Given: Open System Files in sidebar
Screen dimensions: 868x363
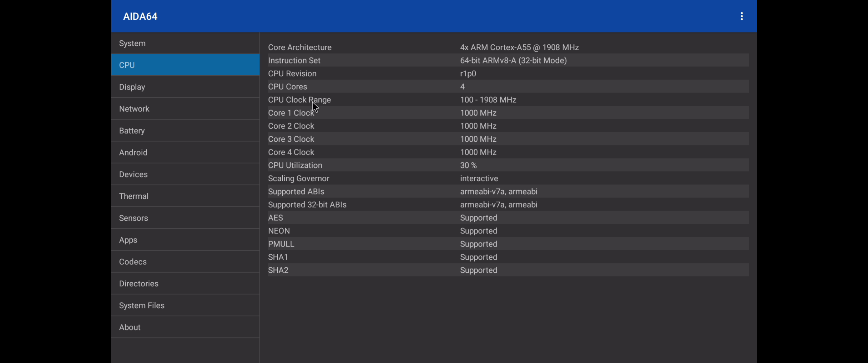Looking at the screenshot, I should click(x=185, y=306).
